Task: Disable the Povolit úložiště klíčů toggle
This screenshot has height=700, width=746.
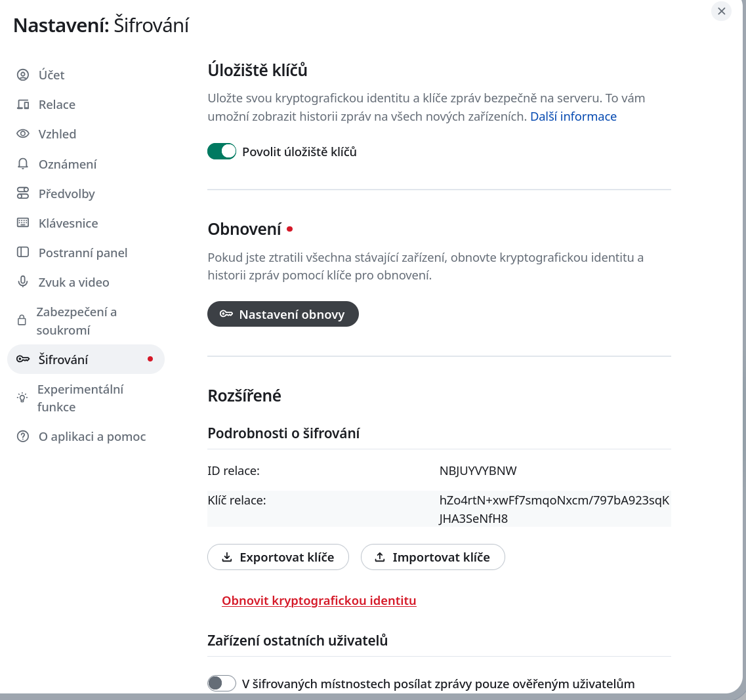Action: 222,151
